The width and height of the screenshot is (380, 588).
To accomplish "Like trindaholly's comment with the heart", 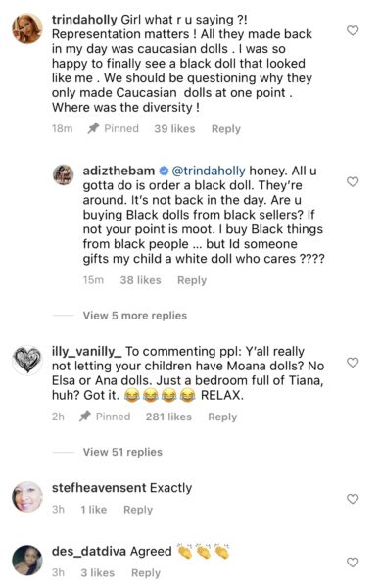I will coord(353,30).
